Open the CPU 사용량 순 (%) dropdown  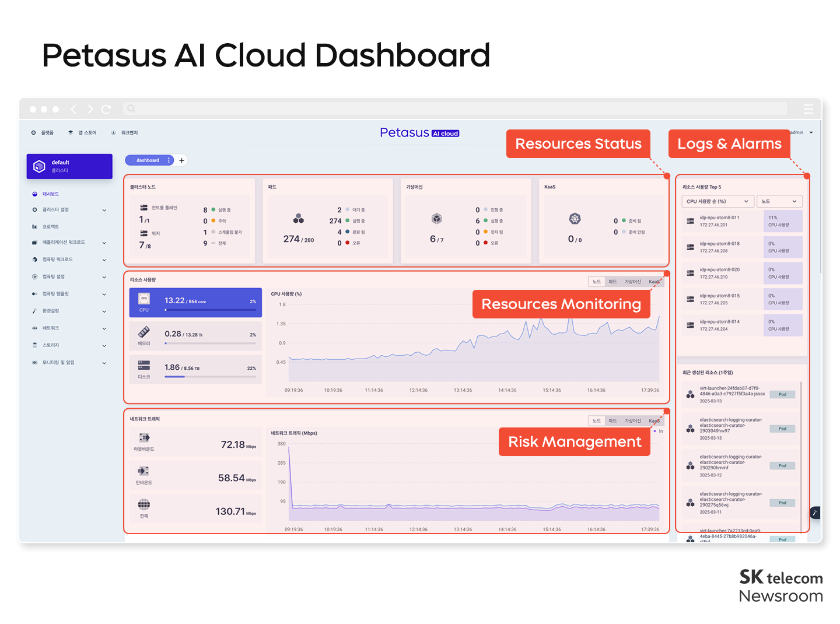[717, 201]
